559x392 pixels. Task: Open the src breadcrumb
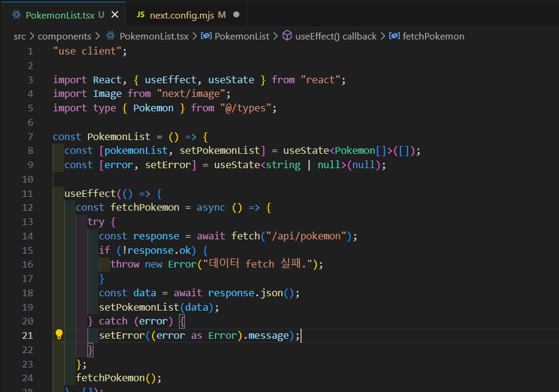20,37
